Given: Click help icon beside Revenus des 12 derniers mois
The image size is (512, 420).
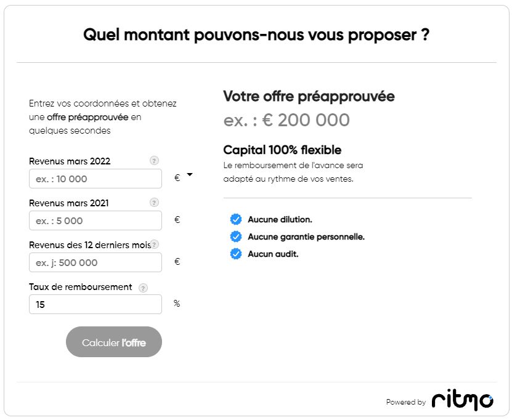Looking at the screenshot, I should [x=155, y=244].
